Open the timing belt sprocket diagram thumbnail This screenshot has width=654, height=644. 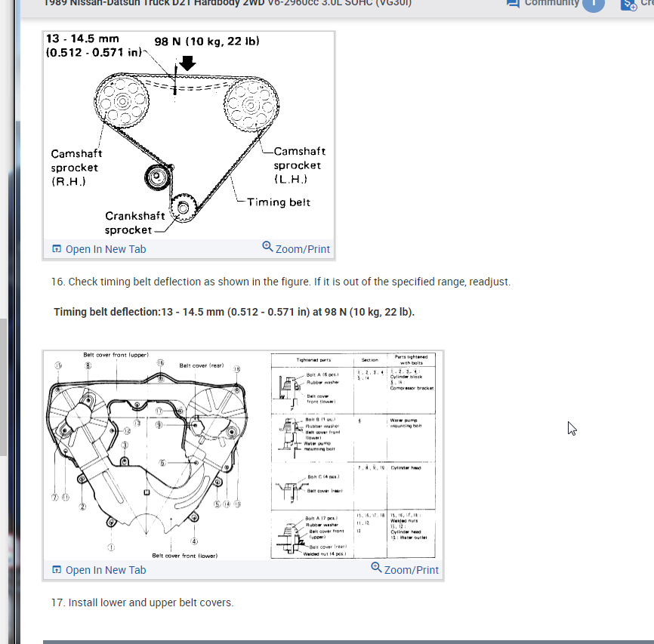click(x=189, y=136)
